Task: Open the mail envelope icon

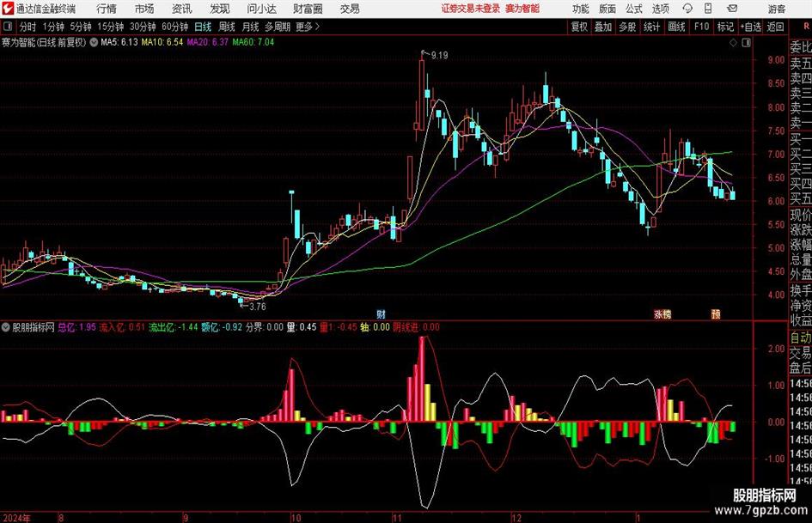Action: [x=732, y=9]
